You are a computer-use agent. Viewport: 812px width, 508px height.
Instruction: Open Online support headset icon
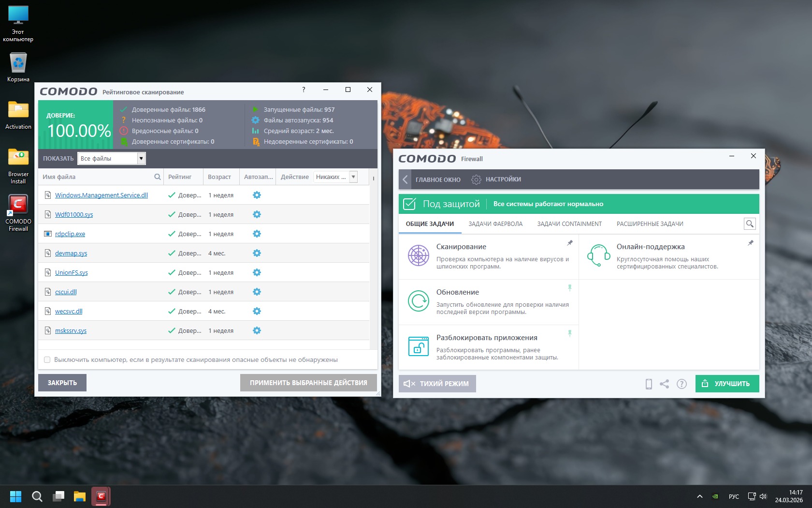point(598,255)
